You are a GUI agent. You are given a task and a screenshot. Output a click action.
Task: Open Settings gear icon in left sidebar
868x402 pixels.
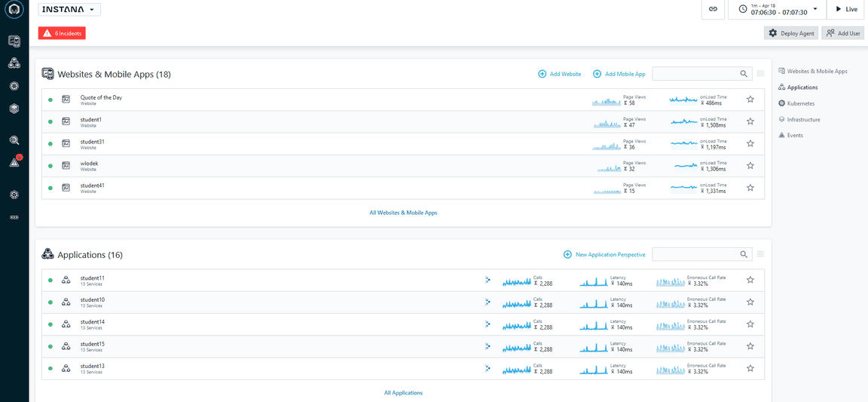[x=14, y=195]
